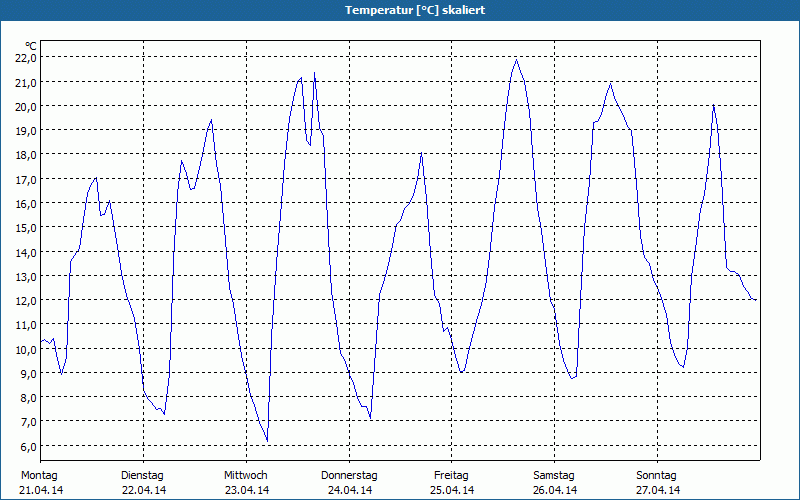
Task: Select the 14,0 y-axis value
Action: click(26, 253)
